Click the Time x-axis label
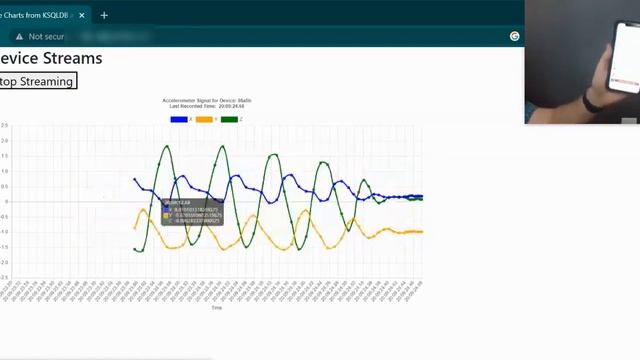Screen dimensions: 640x360 217,308
